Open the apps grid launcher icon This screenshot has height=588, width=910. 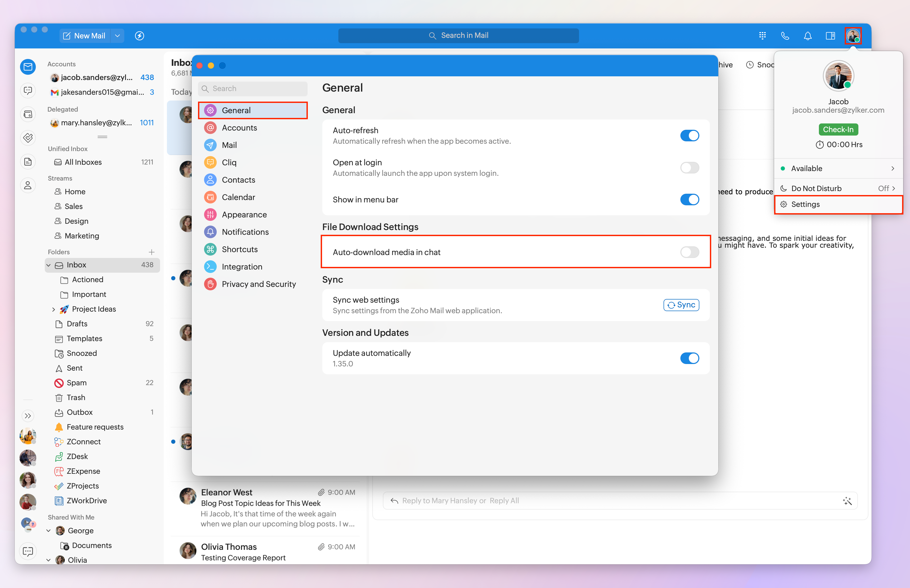(x=762, y=36)
